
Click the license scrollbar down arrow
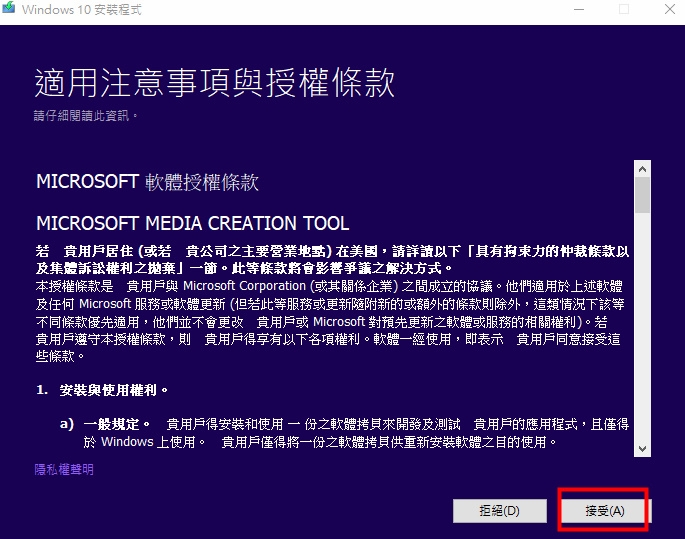(642, 449)
